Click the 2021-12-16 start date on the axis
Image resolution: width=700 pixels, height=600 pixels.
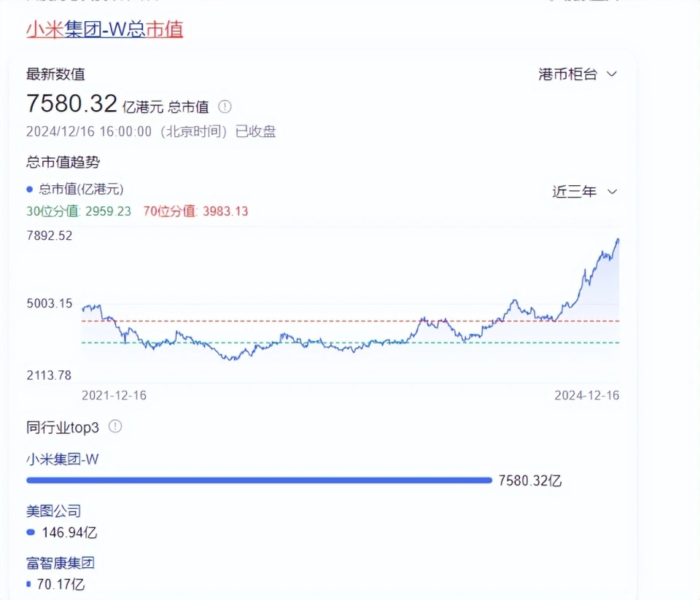(114, 395)
